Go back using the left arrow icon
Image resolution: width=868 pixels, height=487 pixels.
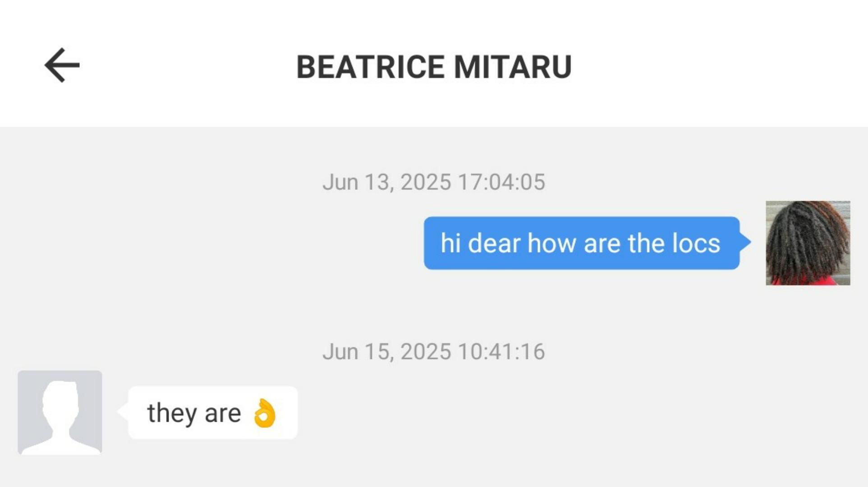(x=62, y=65)
